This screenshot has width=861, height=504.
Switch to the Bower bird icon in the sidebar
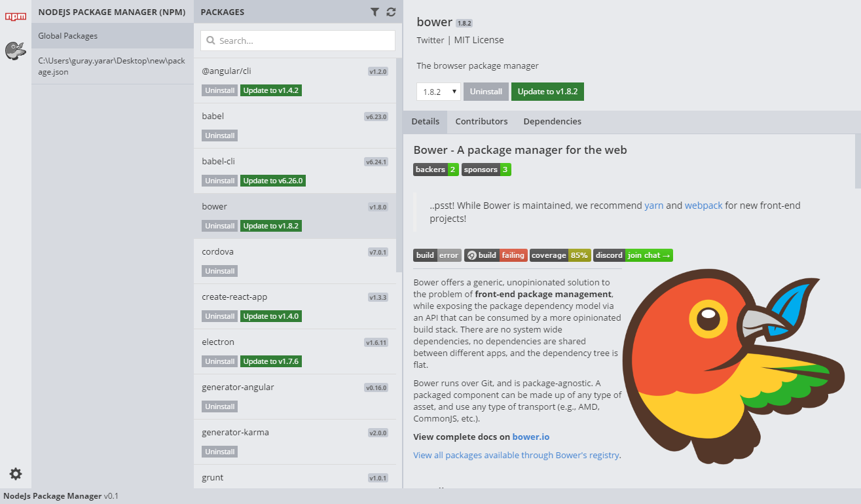(x=14, y=50)
